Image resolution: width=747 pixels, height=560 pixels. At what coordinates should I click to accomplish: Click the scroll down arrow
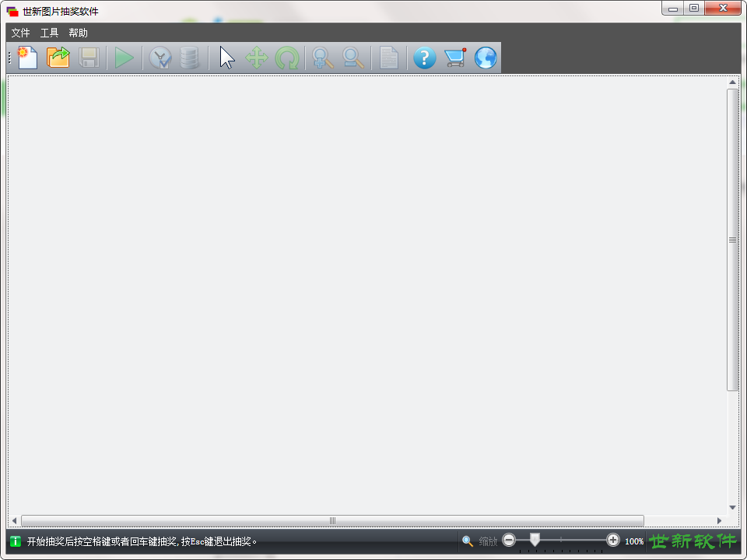(732, 508)
